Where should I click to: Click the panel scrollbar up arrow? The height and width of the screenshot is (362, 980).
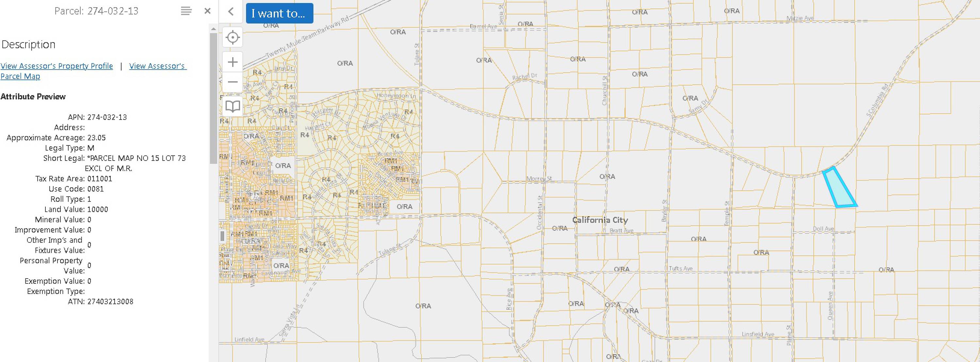tap(213, 29)
